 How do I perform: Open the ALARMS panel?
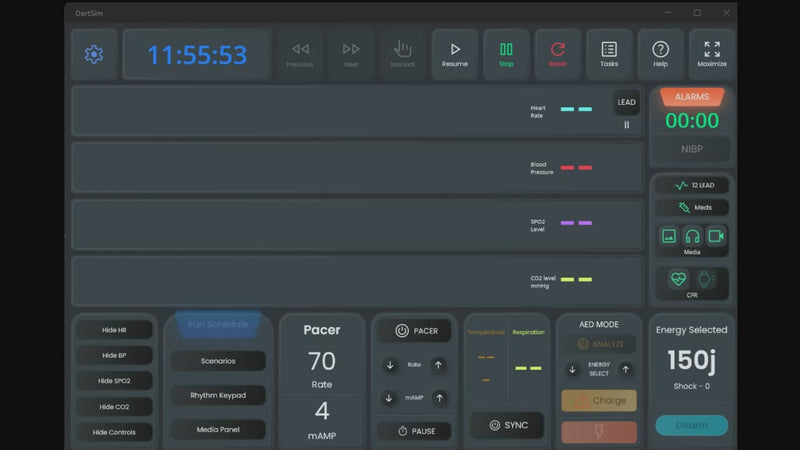[x=692, y=97]
